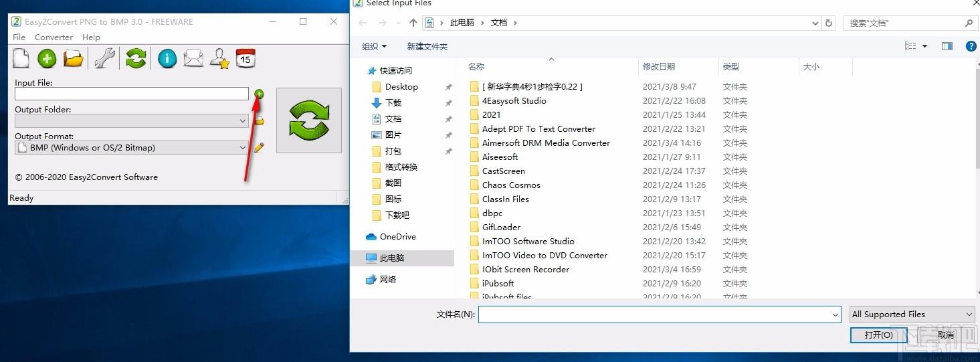Open the File menu in Easy2Convert

coord(19,37)
